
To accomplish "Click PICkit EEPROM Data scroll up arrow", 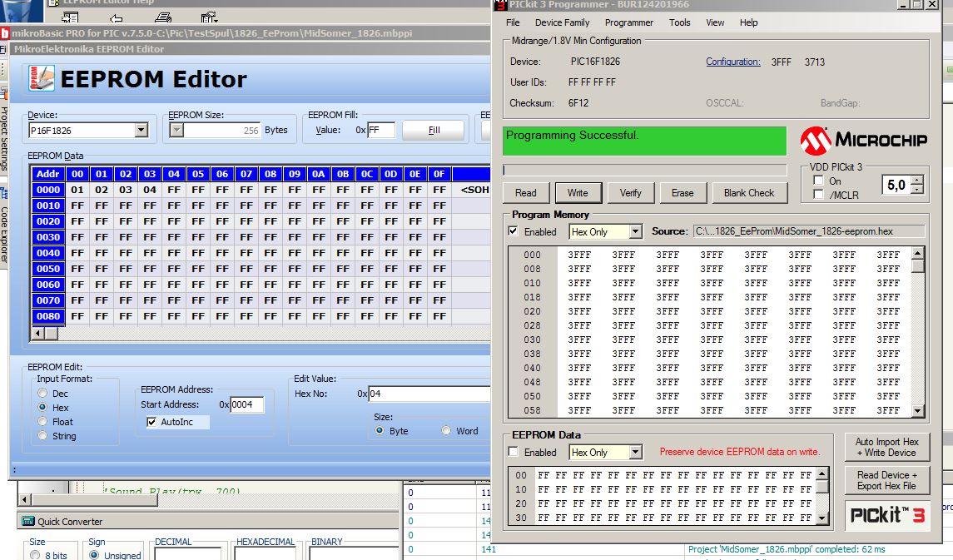I will (822, 473).
